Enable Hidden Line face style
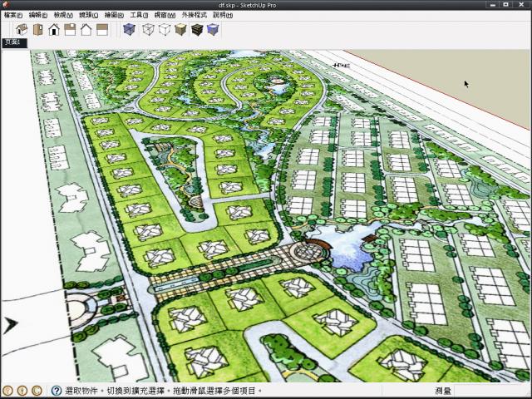The height and width of the screenshot is (399, 532). coord(165,30)
